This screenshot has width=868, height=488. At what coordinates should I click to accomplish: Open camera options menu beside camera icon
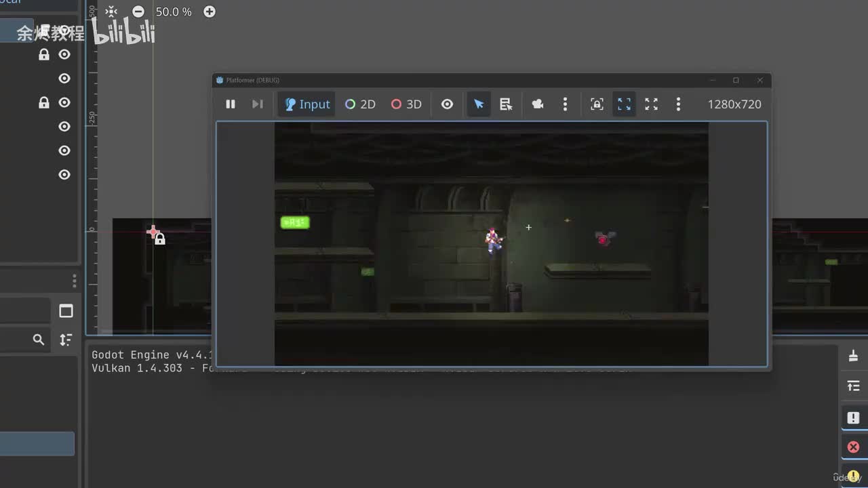tap(565, 104)
